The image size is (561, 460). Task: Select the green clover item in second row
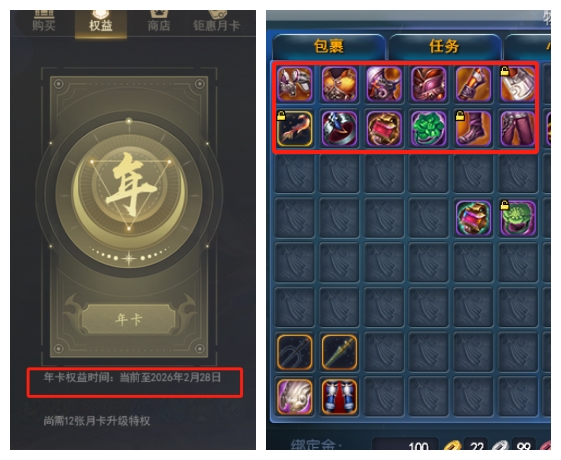tap(428, 128)
